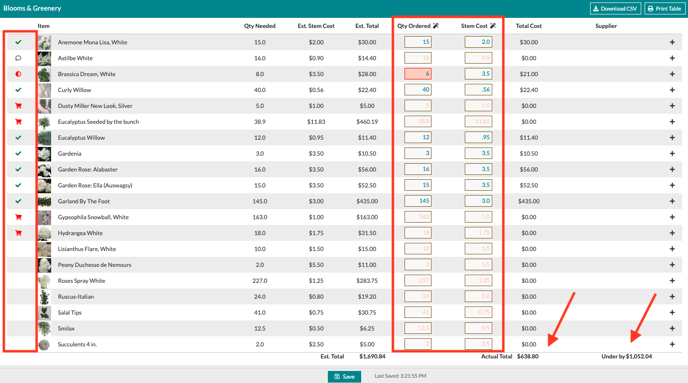Click comment bubble icon for Astilbe White

pyautogui.click(x=18, y=58)
